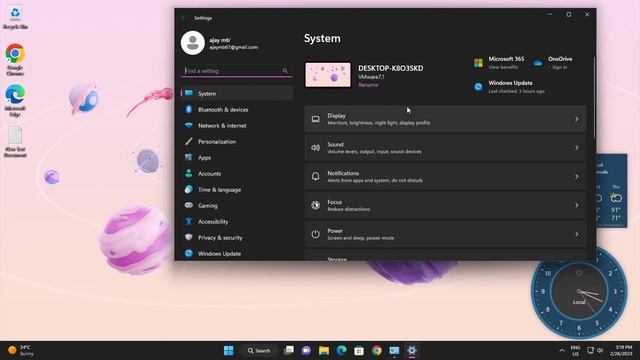Show hidden system tray icons
The image size is (640, 360).
point(562,350)
